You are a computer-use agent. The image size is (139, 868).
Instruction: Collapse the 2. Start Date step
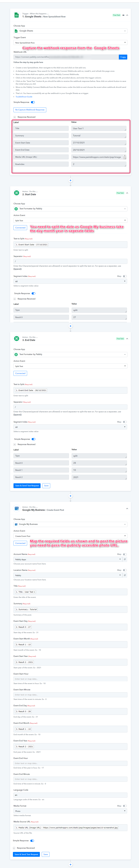[x=127, y=193]
